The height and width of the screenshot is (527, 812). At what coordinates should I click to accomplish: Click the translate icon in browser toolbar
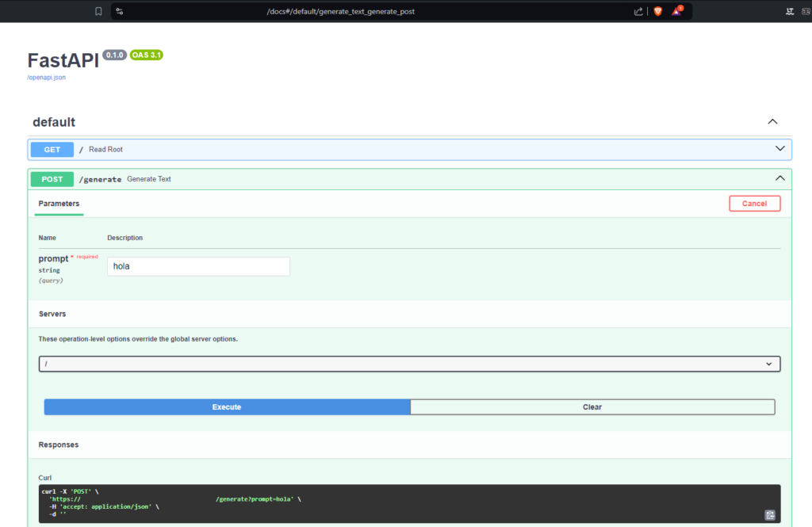coord(790,11)
